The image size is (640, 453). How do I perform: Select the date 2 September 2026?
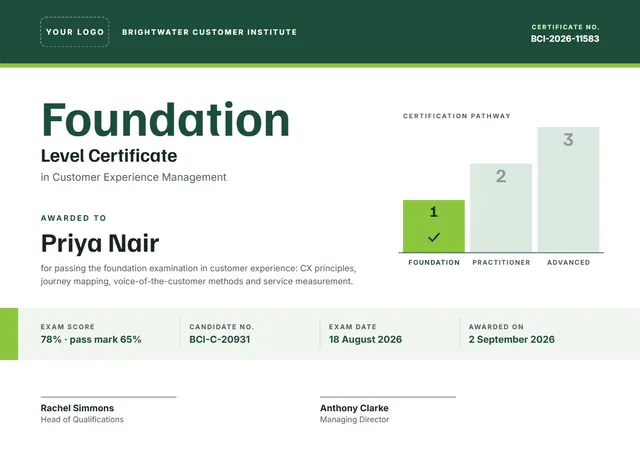[x=511, y=340]
